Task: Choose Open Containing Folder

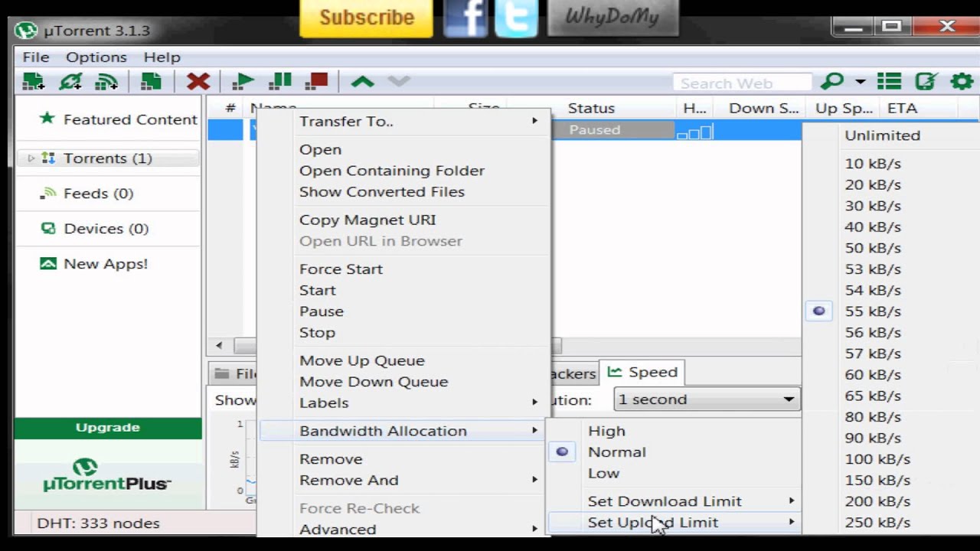Action: coord(392,171)
